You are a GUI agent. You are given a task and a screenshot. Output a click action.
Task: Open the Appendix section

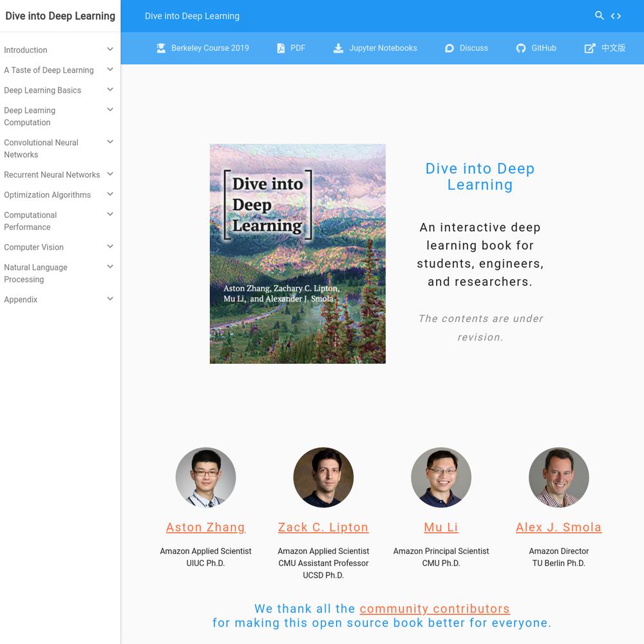pyautogui.click(x=21, y=300)
